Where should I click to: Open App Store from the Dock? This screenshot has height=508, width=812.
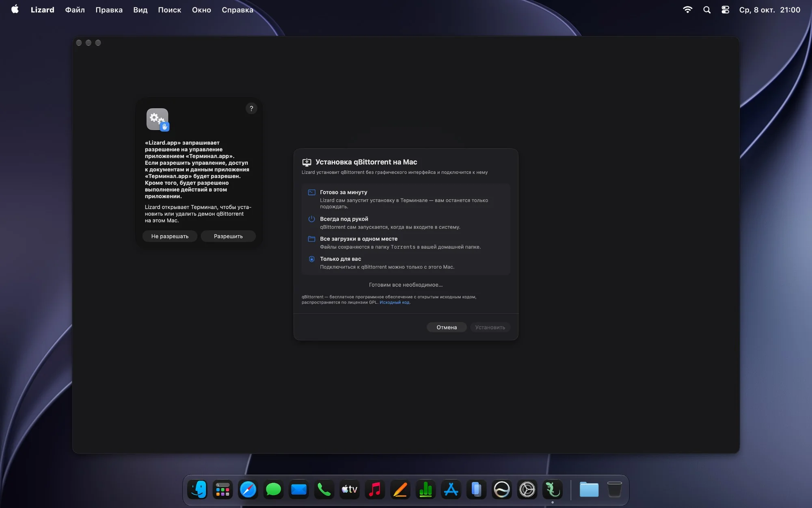(x=451, y=489)
